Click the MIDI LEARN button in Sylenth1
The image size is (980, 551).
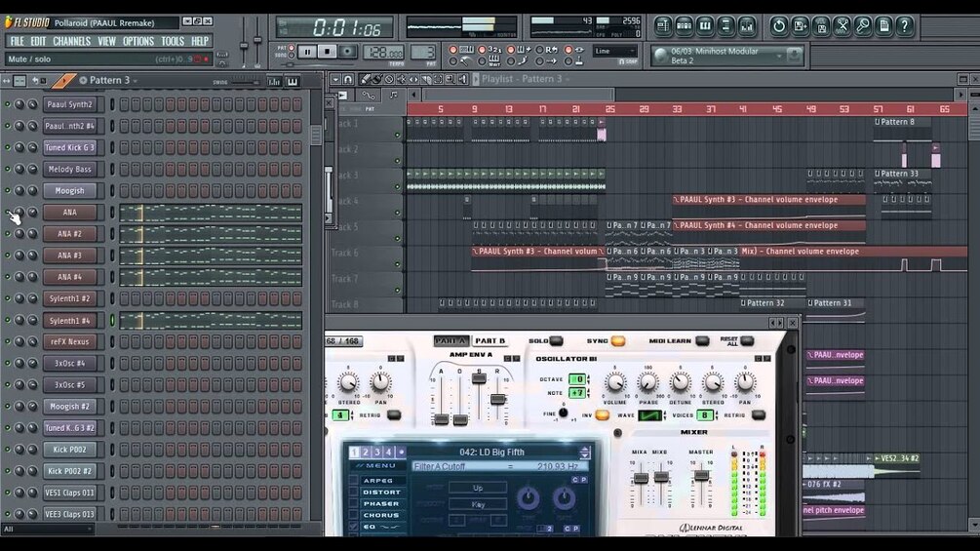click(702, 341)
